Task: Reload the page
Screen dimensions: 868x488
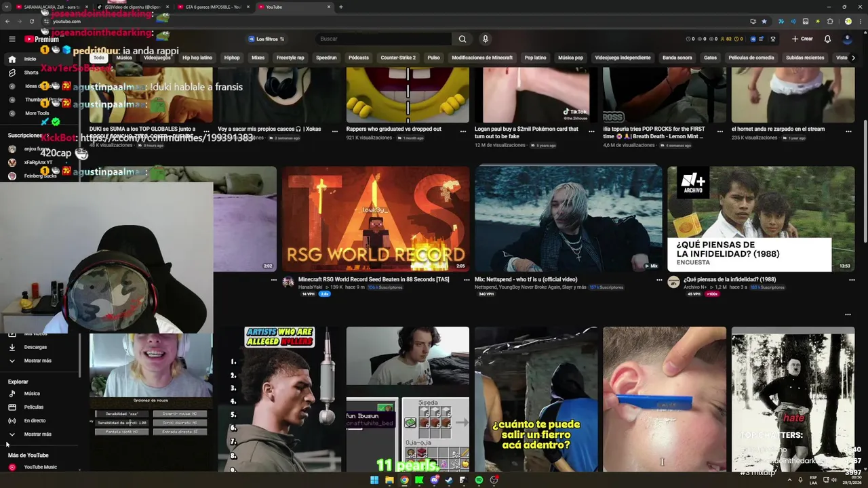Action: tap(31, 21)
